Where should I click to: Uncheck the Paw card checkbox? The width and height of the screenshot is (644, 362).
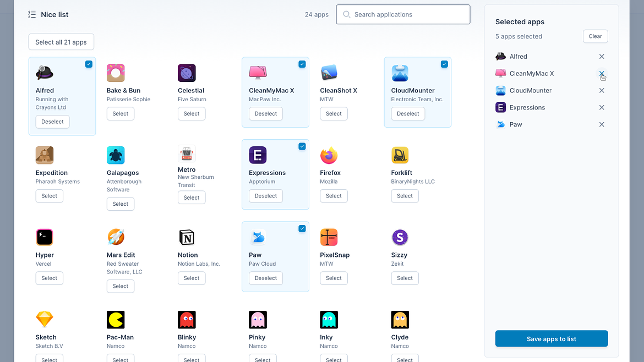pos(302,229)
